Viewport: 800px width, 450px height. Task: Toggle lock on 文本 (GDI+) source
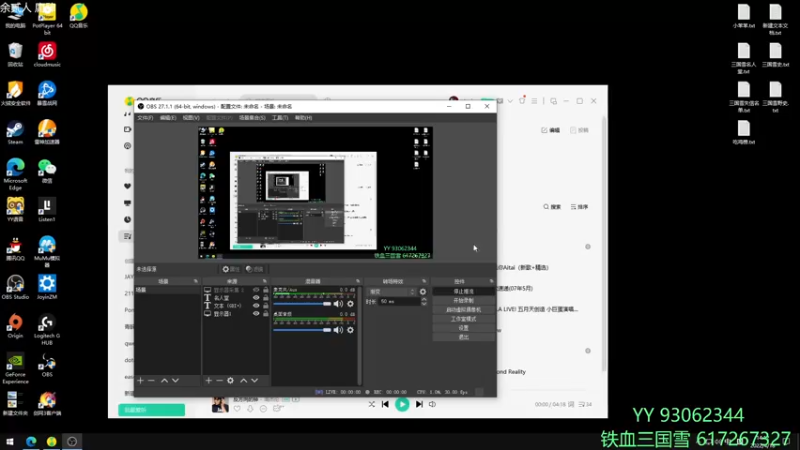point(266,306)
